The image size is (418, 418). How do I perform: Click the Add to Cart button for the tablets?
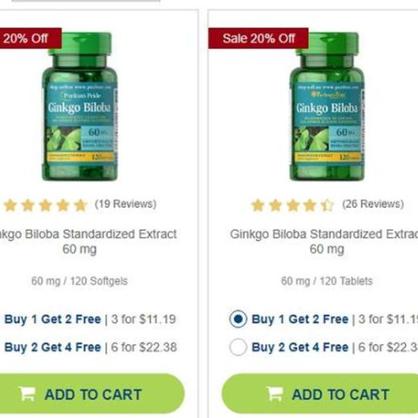tap(320, 394)
